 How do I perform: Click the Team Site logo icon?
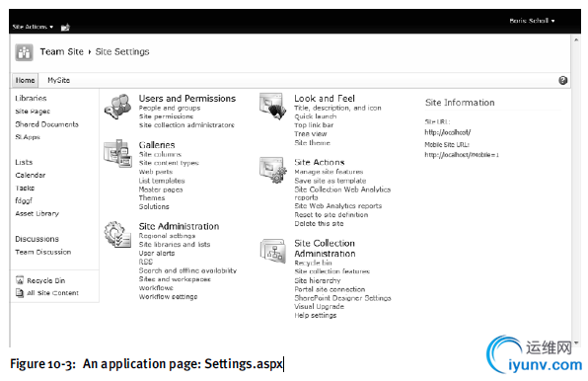[x=24, y=52]
